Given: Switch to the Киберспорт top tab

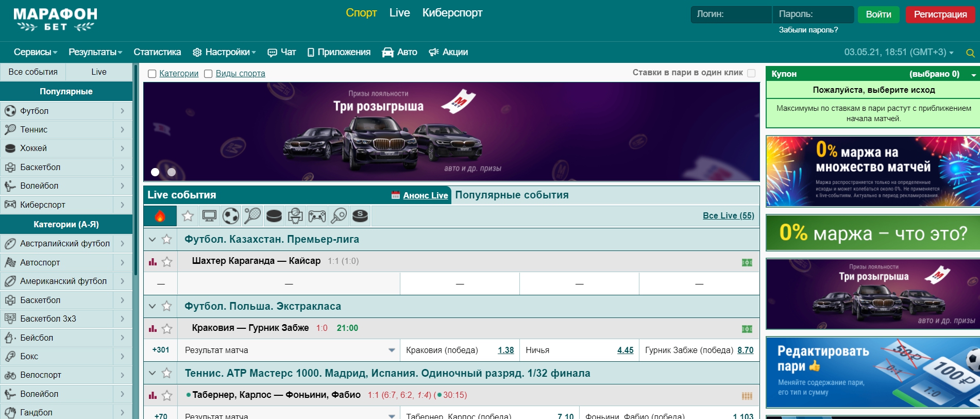Looking at the screenshot, I should click(x=452, y=13).
